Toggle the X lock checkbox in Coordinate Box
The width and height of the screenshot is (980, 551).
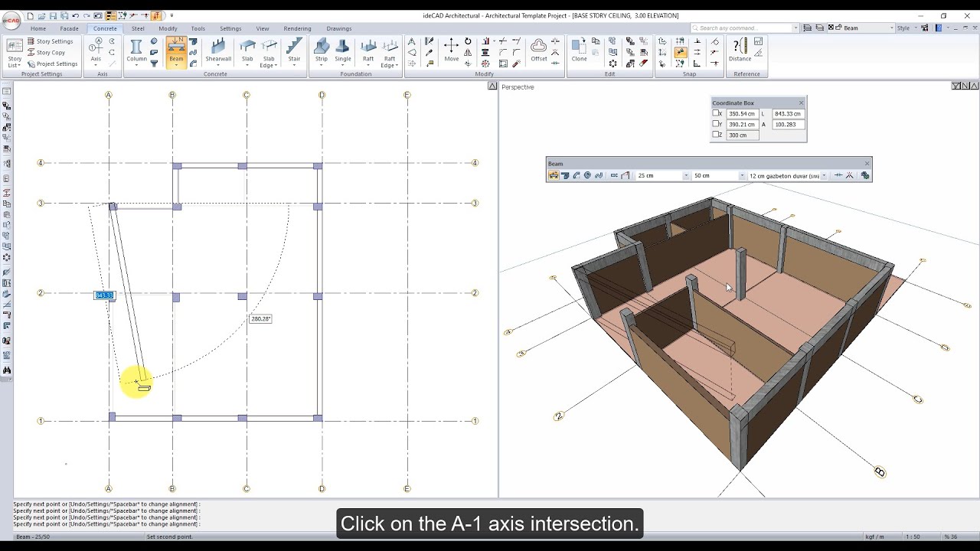tap(716, 113)
